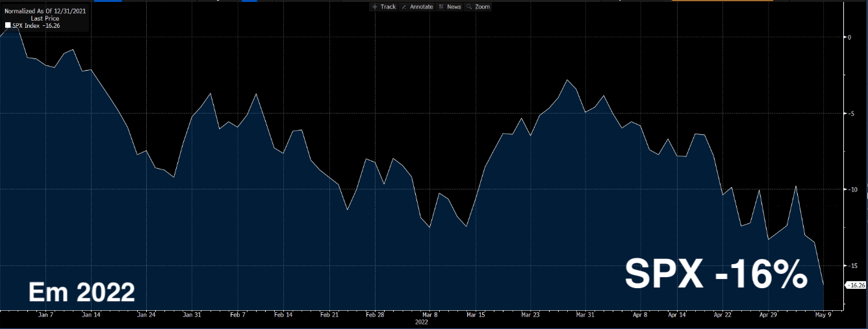The image size is (868, 329).
Task: Click the Normalized As Of 12/31/2021 label
Action: coord(45,11)
